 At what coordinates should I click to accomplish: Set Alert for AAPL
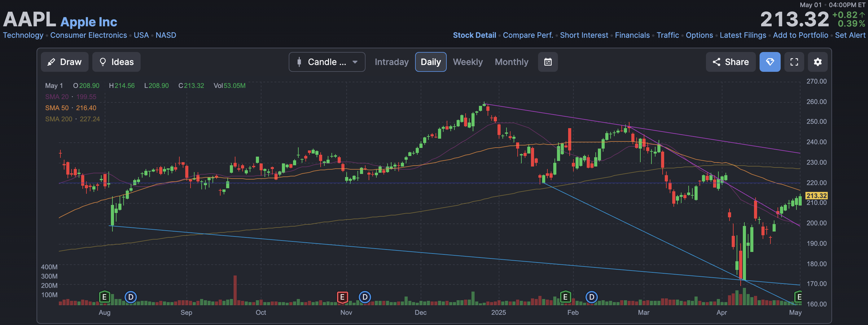[x=850, y=35]
